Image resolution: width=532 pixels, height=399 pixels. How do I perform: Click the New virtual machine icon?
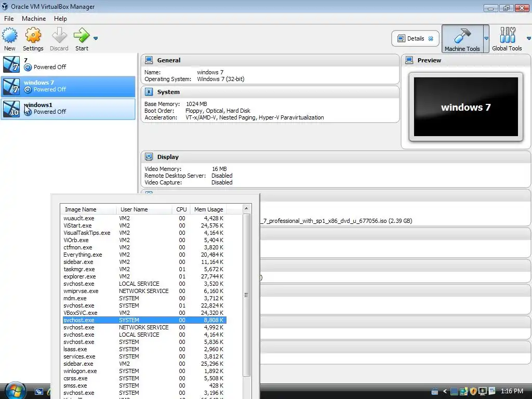point(9,35)
